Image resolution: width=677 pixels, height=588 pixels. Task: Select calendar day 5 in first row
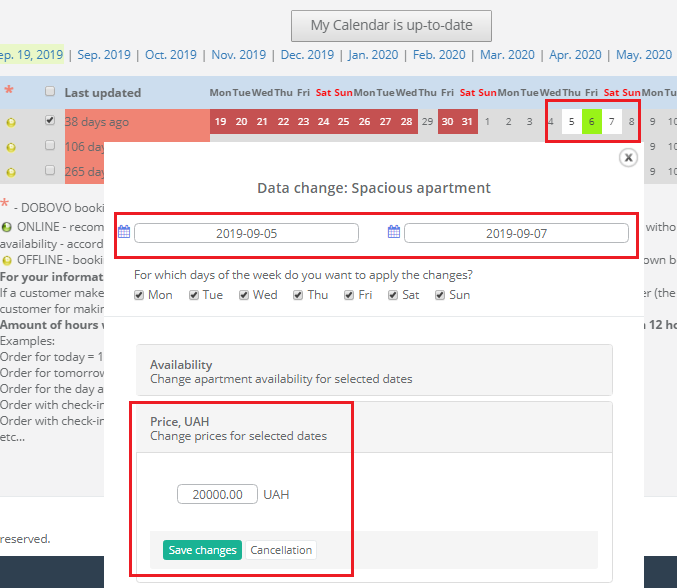[x=572, y=122]
